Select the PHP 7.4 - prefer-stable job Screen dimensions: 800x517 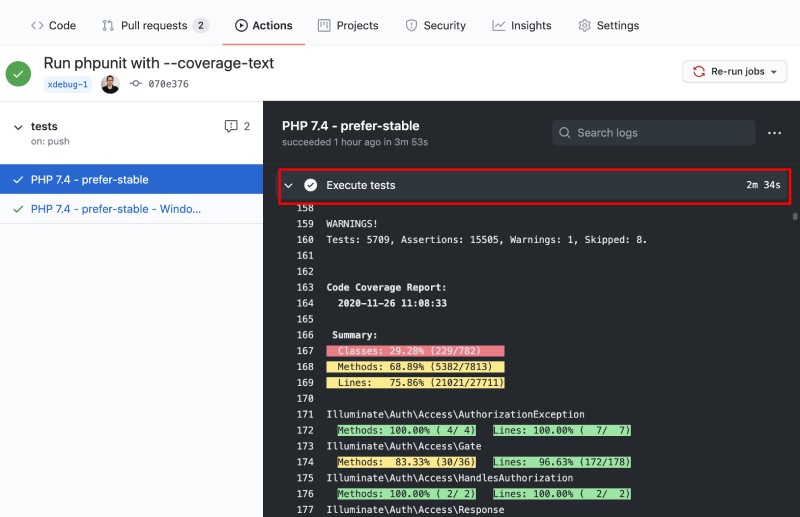132,179
